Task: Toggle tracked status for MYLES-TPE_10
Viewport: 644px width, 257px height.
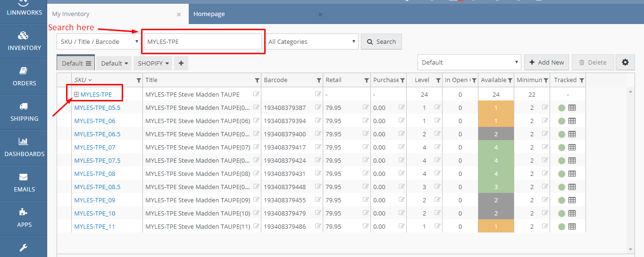Action: click(x=561, y=213)
